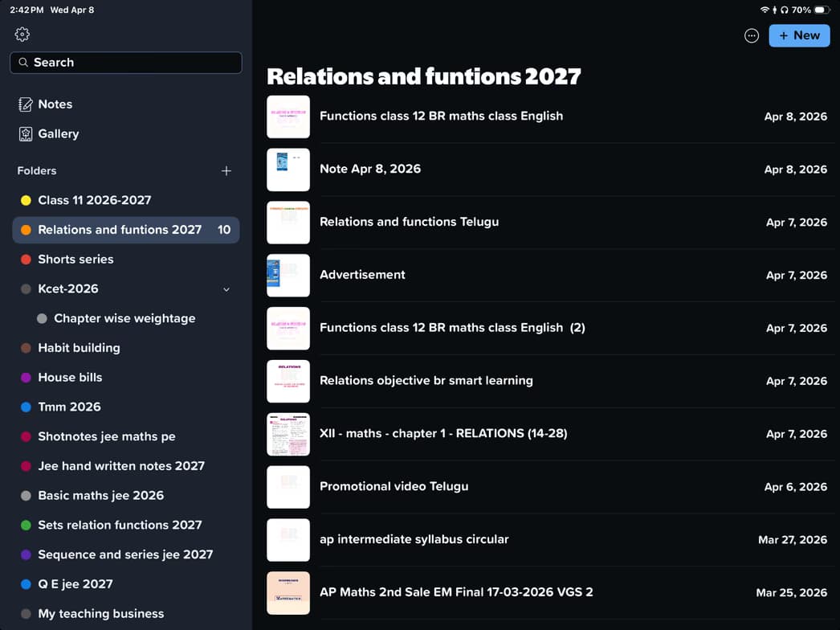This screenshot has width=840, height=630.
Task: Tap the more options ellipsis icon
Action: tap(752, 35)
